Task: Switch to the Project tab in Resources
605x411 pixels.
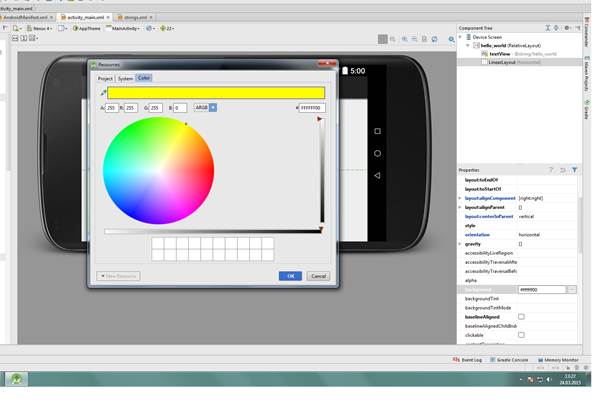Action: tap(105, 78)
